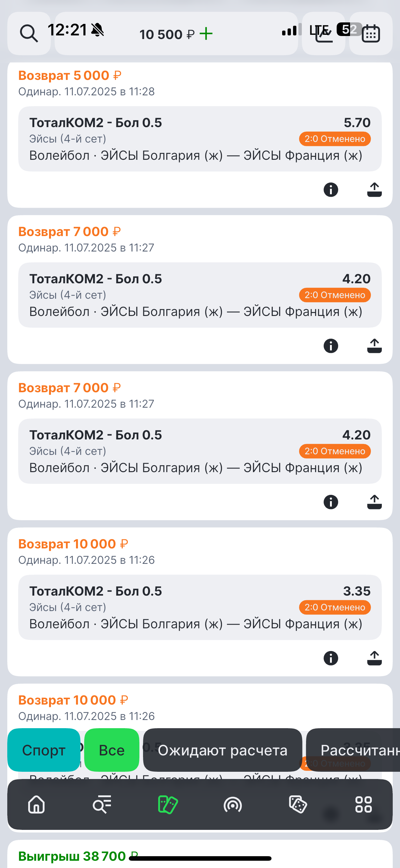
Task: Select the green bet slips icon
Action: coord(168,805)
